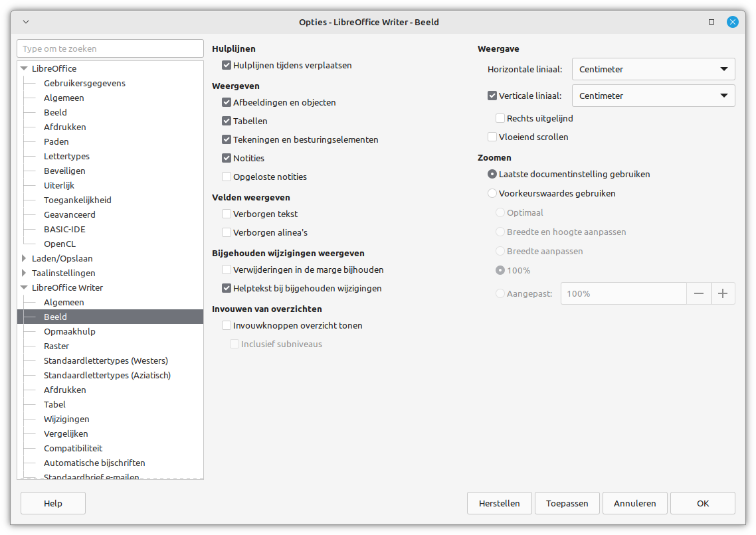This screenshot has height=535, width=756.
Task: Close the Opties dialog with the blue X
Action: click(x=732, y=22)
